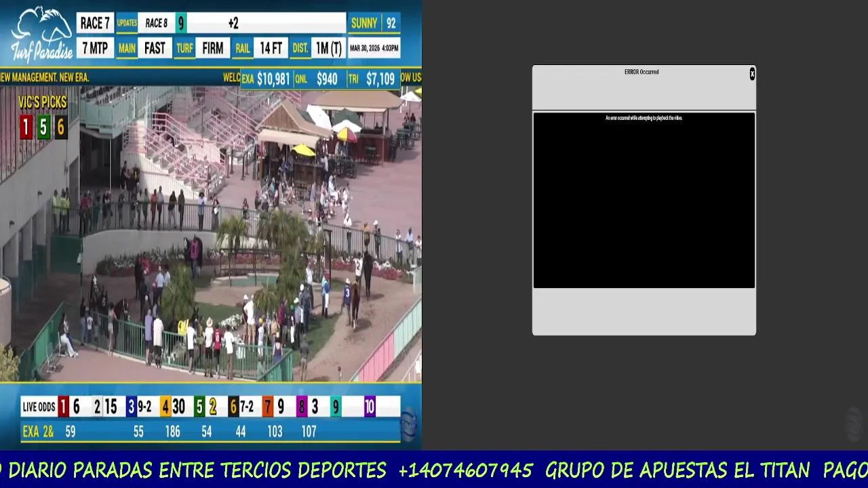Click the 'RACE 8' update text
868x488 pixels.
coord(157,24)
